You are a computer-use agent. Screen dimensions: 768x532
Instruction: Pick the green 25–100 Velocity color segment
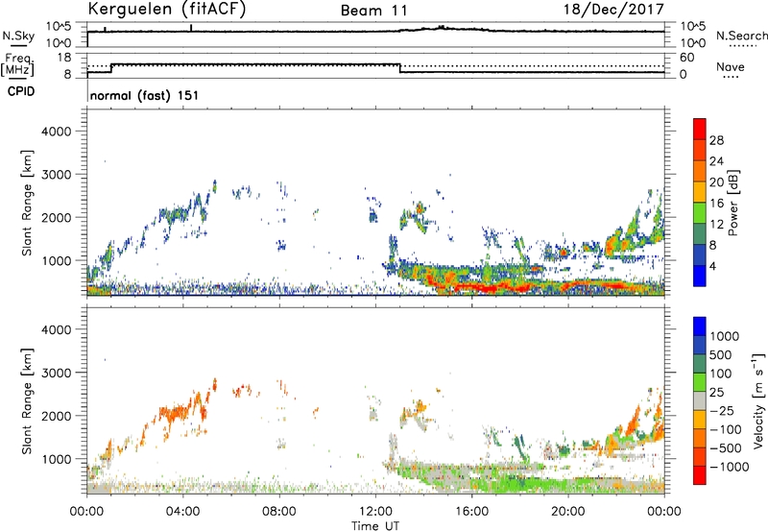click(x=700, y=382)
